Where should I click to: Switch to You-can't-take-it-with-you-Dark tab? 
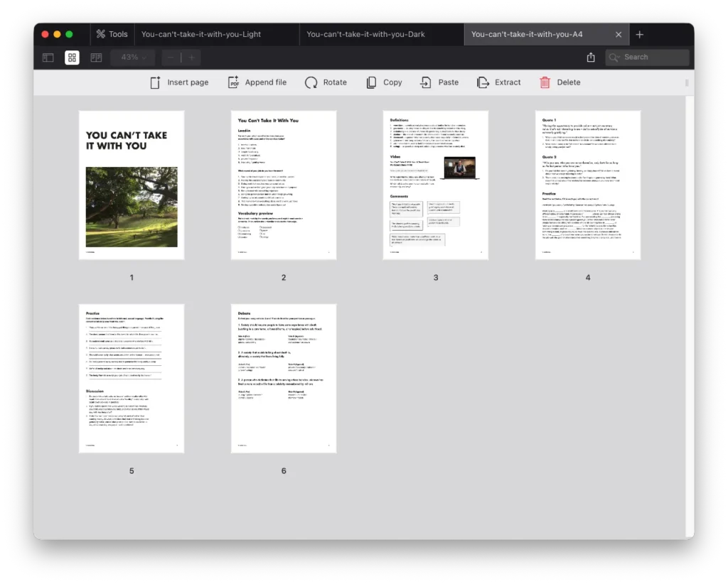(366, 34)
